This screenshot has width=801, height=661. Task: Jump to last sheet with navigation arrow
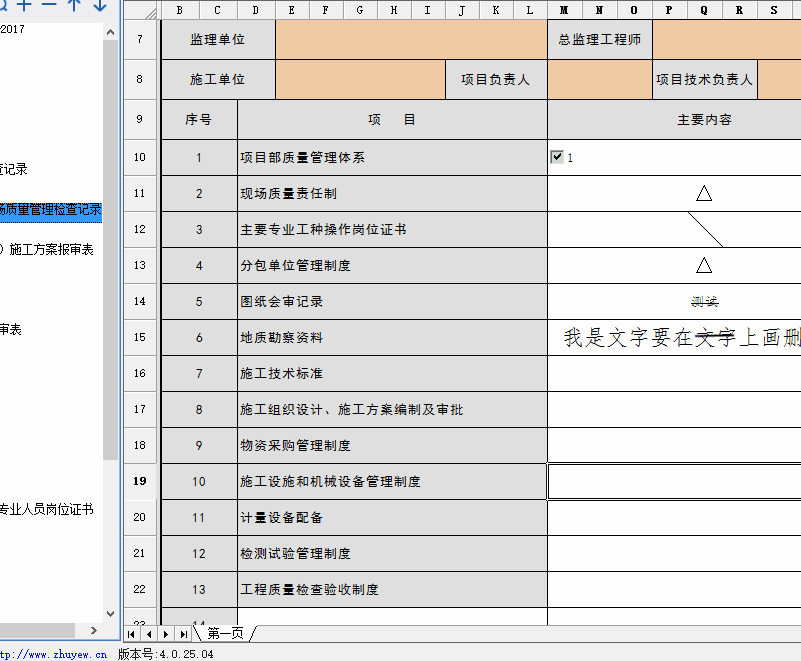[183, 634]
